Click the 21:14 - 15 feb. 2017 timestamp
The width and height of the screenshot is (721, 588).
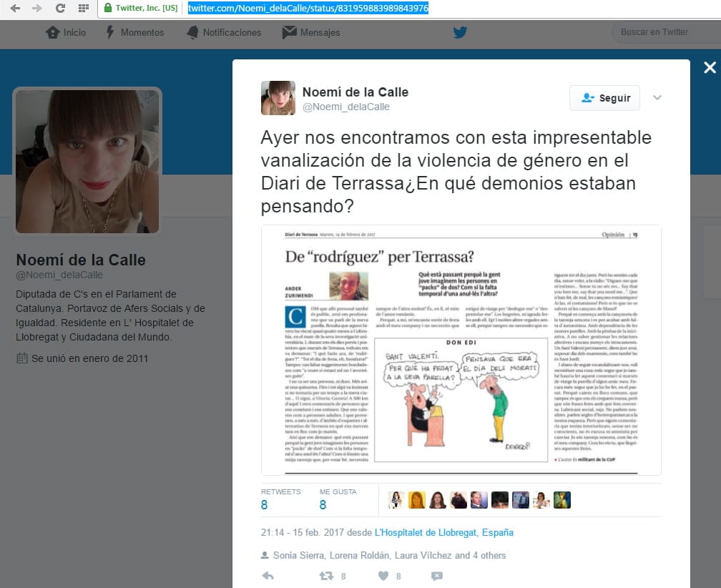[x=302, y=532]
